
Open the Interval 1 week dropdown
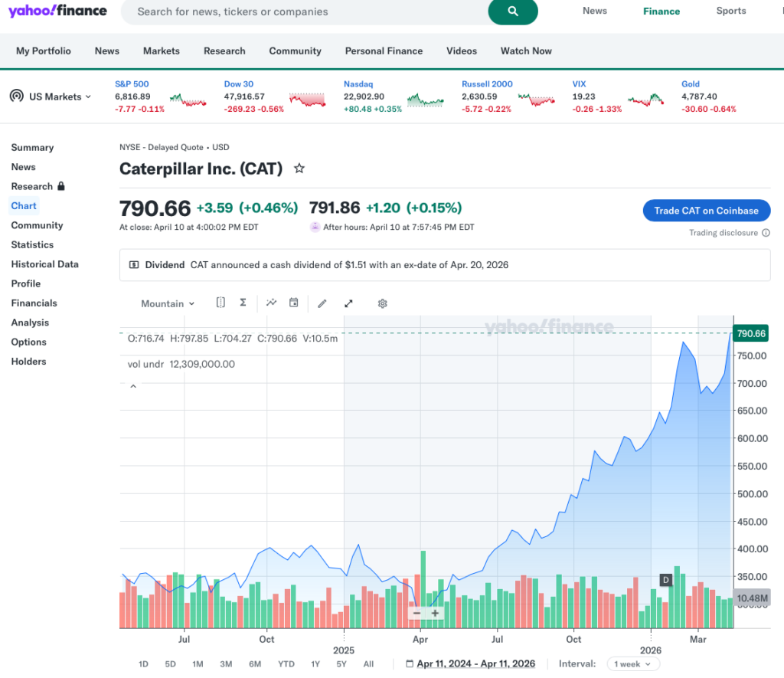coord(632,664)
